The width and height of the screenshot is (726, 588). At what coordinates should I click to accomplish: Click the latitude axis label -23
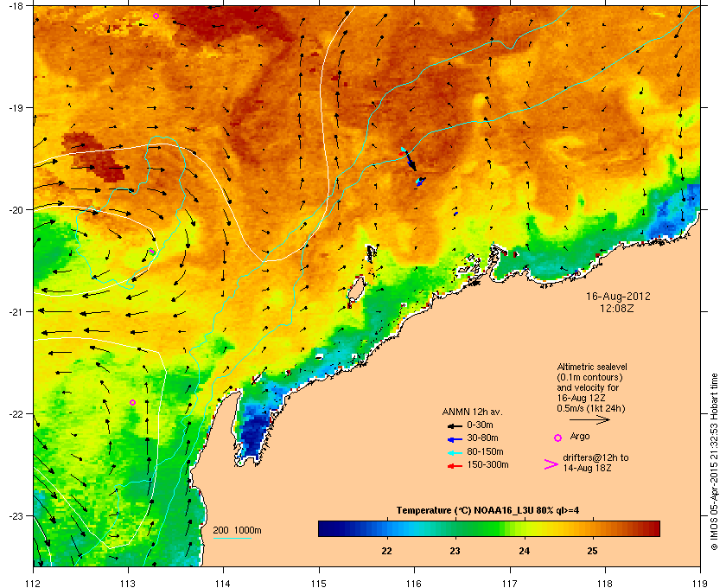click(x=15, y=515)
